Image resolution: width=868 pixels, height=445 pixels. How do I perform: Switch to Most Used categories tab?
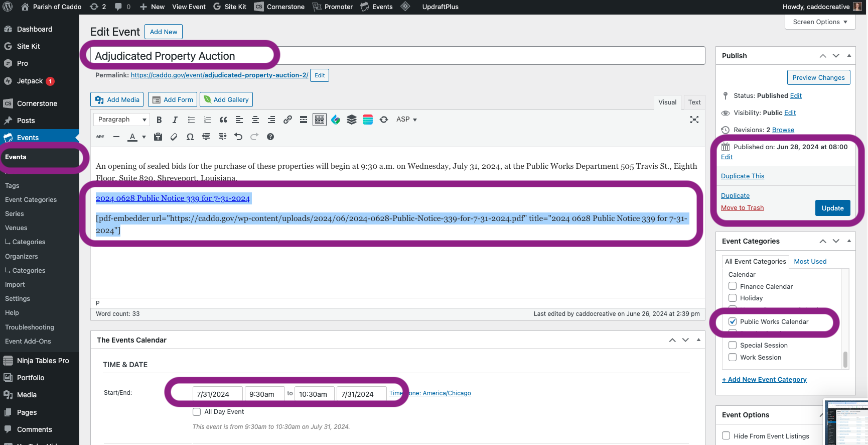tap(810, 262)
